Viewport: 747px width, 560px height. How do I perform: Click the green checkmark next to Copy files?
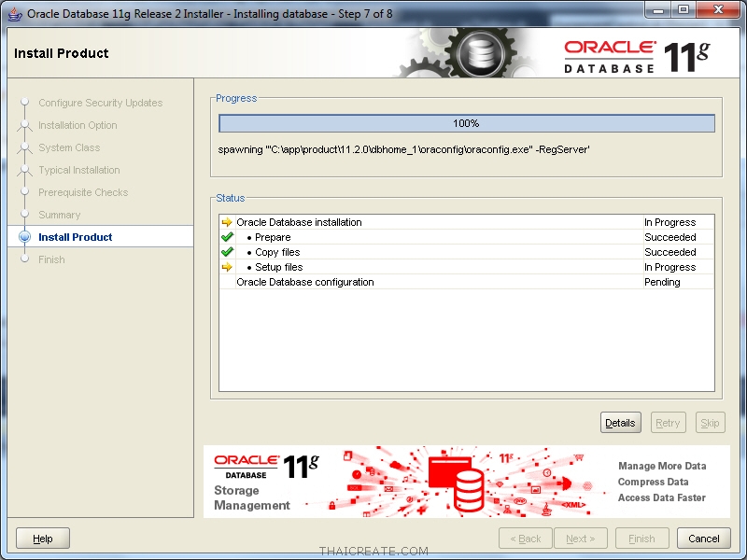(227, 252)
